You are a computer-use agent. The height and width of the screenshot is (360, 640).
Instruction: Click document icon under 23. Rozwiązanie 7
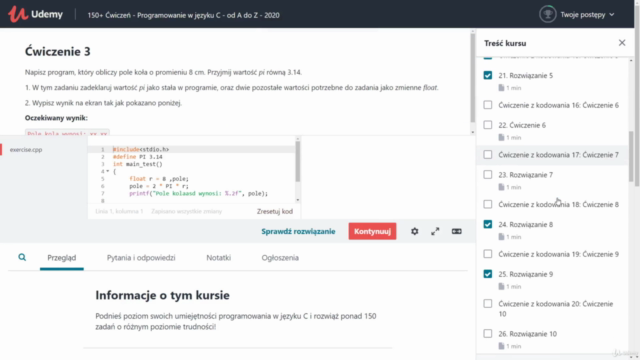[501, 187]
